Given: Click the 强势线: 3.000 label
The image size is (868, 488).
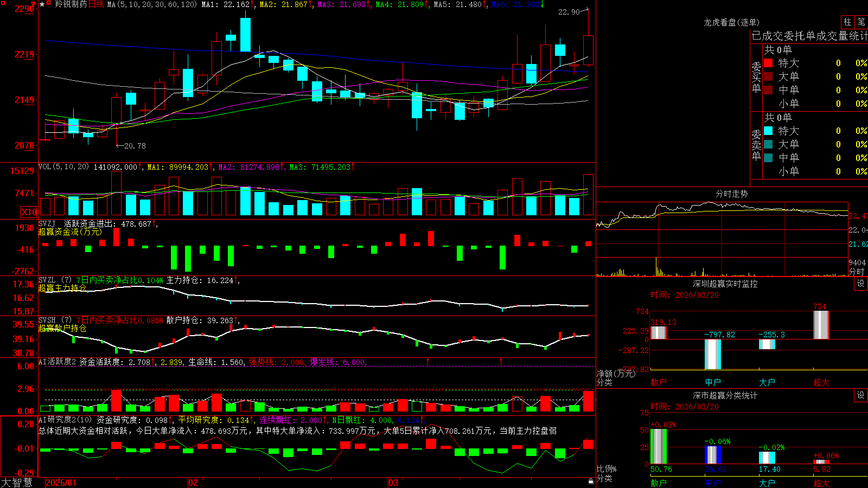Looking at the screenshot, I should [277, 362].
